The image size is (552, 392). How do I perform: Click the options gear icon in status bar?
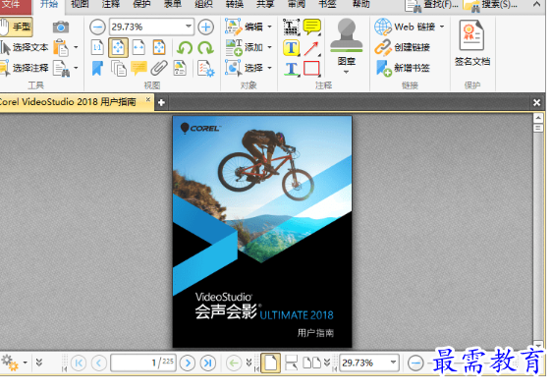(x=10, y=363)
